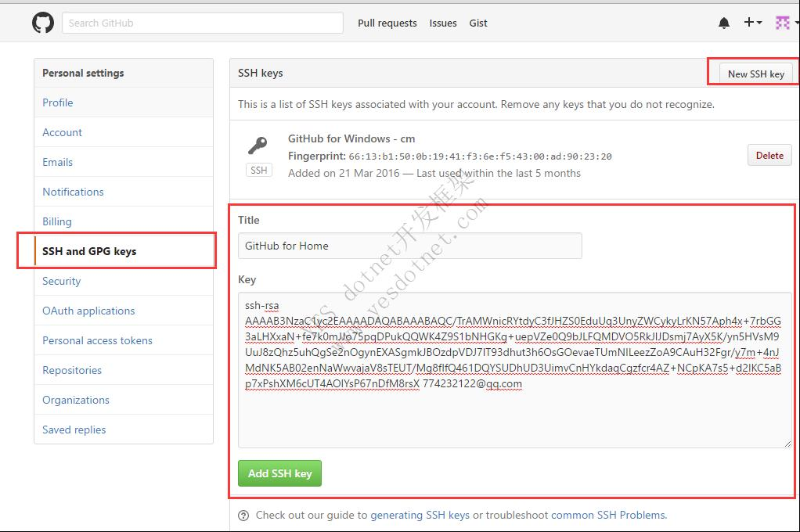Viewport: 800px width, 532px height.
Task: Expand the plus create-new dropdown
Action: [x=752, y=23]
